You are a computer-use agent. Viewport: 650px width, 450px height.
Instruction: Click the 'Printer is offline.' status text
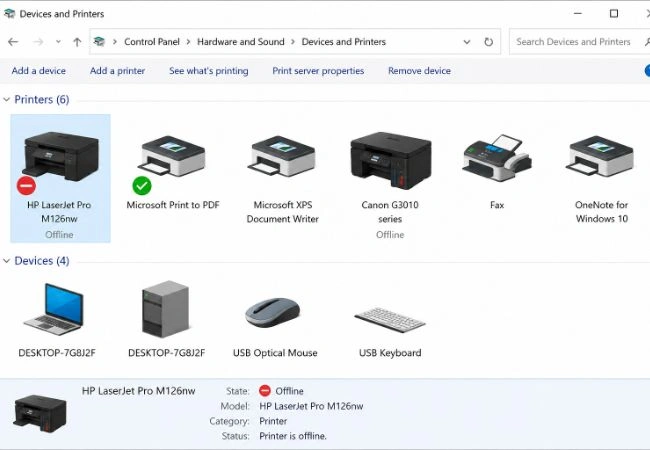pyautogui.click(x=293, y=436)
